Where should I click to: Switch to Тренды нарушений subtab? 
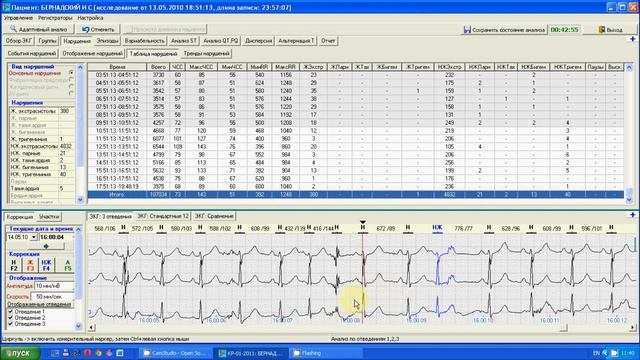pos(207,53)
